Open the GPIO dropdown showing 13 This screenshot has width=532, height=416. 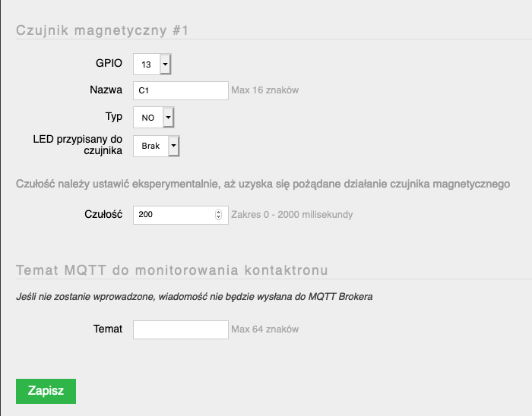pos(152,64)
